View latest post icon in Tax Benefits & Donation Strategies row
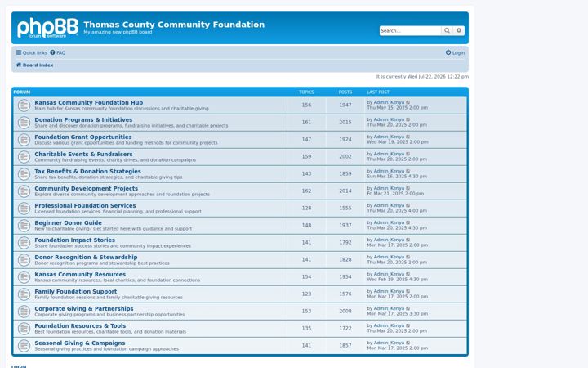 [x=408, y=171]
